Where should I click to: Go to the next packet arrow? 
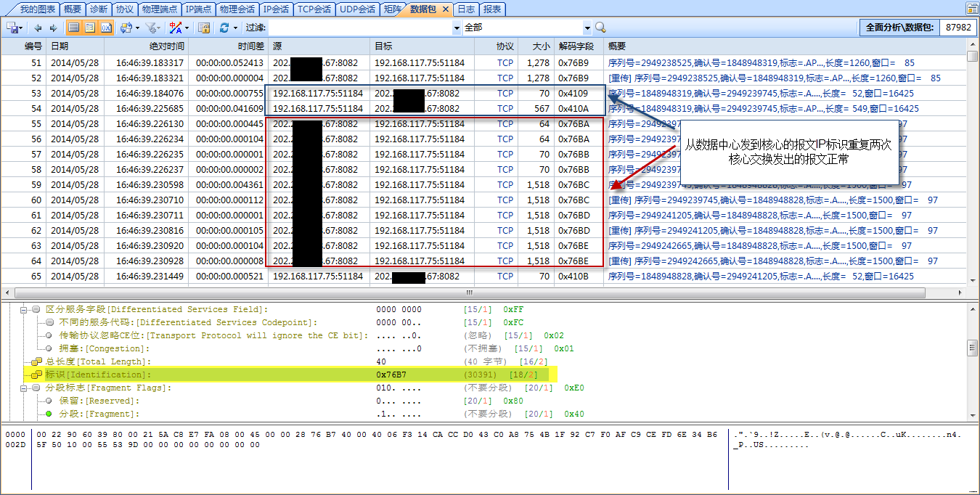coord(53,28)
